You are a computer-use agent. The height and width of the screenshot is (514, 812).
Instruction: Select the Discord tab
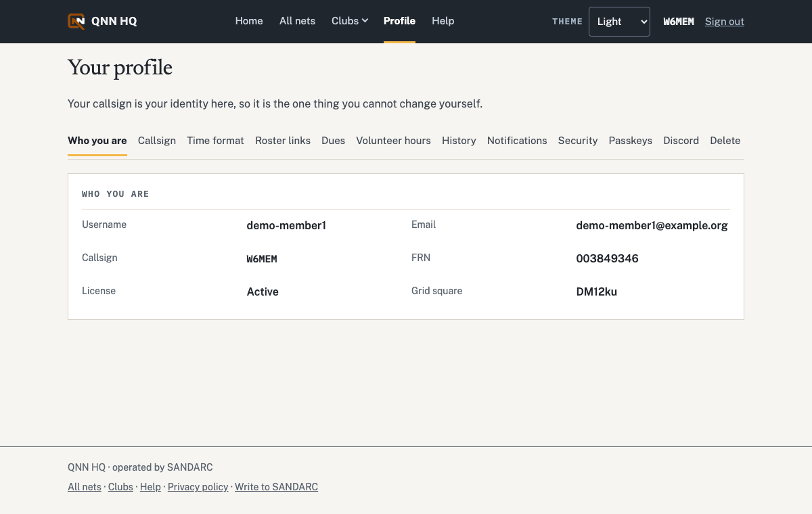pos(681,141)
